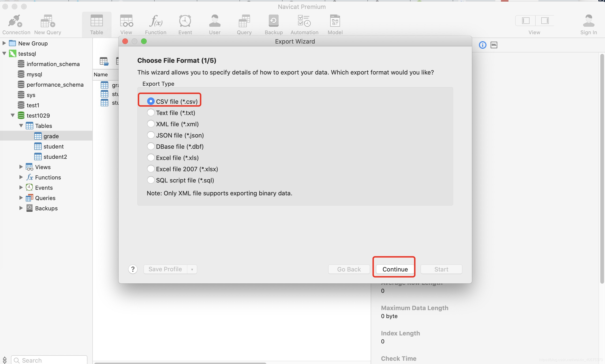605x364 pixels.
Task: Open the Save Profile dropdown arrow
Action: point(192,269)
